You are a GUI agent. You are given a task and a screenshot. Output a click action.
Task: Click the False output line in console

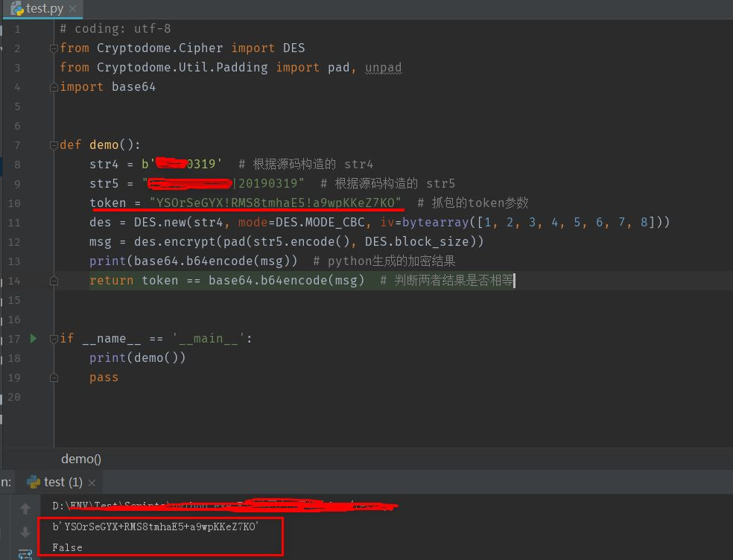pos(67,547)
